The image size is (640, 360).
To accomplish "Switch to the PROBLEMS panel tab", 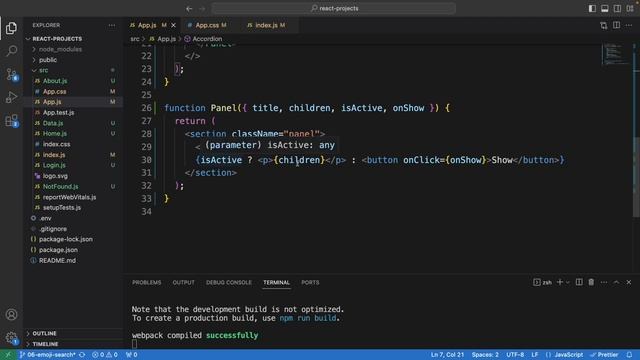I will pyautogui.click(x=147, y=282).
